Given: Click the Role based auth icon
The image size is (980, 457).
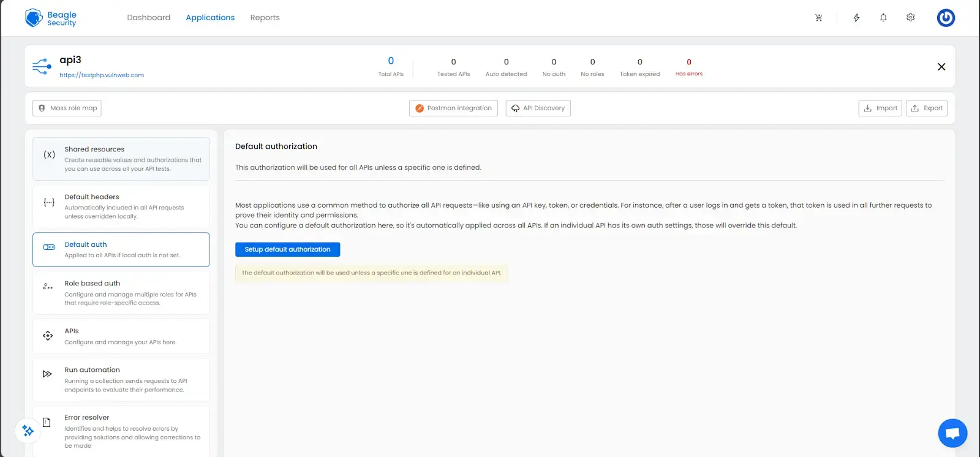Looking at the screenshot, I should [48, 286].
